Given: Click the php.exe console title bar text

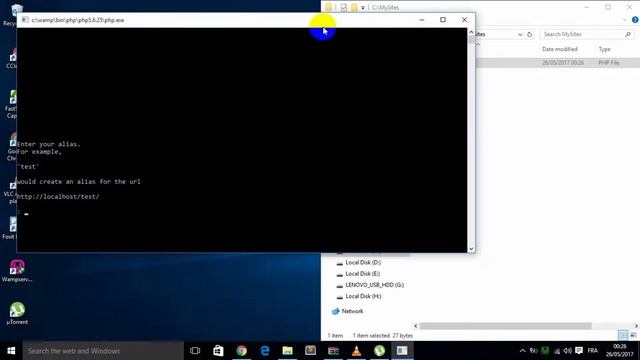Looking at the screenshot, I should [78, 20].
